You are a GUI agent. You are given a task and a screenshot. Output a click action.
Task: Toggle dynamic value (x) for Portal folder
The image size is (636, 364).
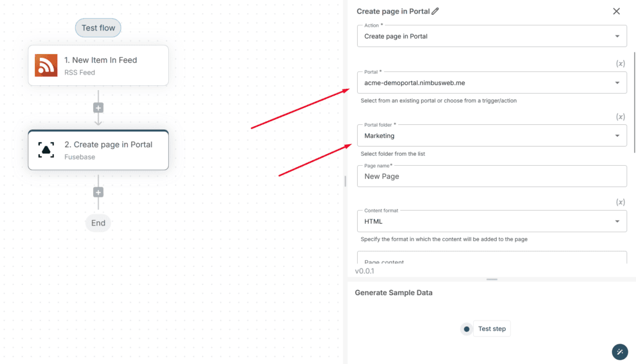pos(620,117)
